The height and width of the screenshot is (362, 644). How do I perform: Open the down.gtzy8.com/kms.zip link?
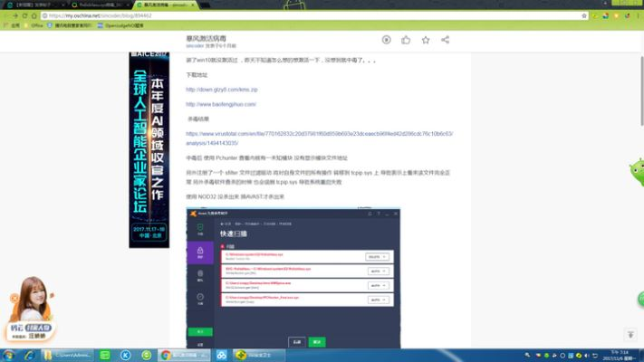tap(222, 90)
